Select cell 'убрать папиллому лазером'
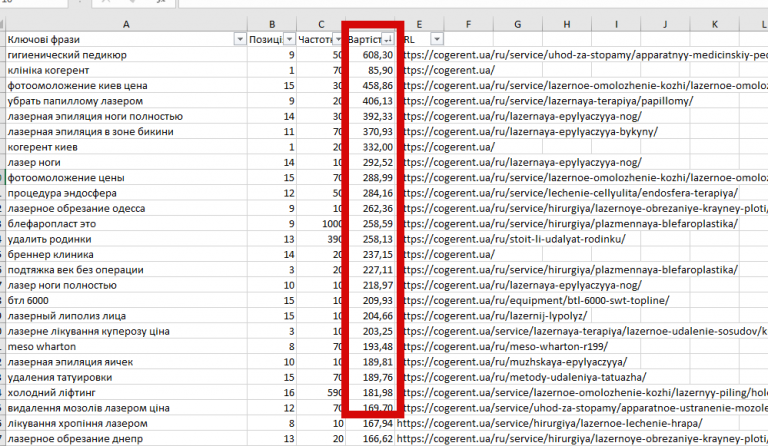768x446 pixels. coord(126,101)
